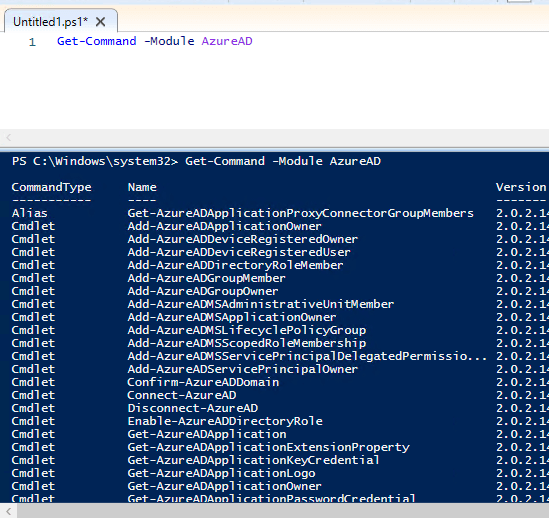Click Get-AzureADApplicationExtensionProperty in output
This screenshot has height=518, width=549.
tap(269, 447)
